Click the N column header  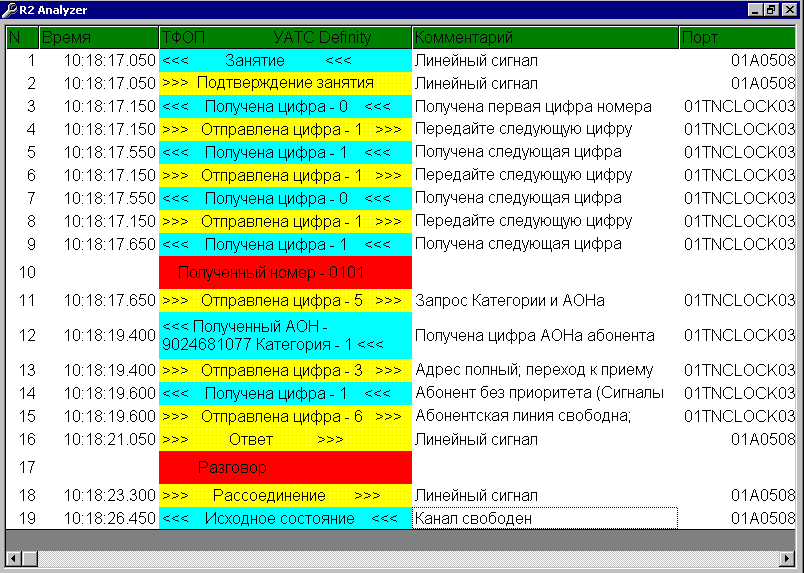click(x=23, y=37)
